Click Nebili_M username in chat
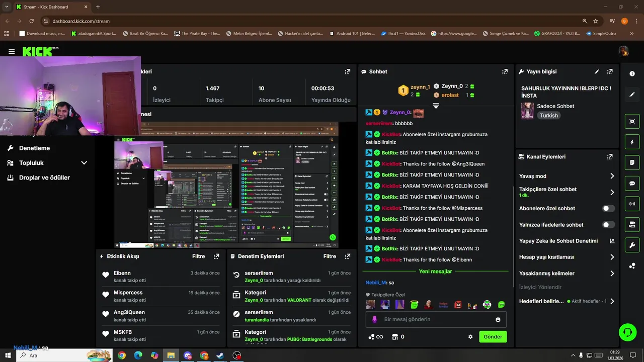Image resolution: width=644 pixels, height=362 pixels. (376, 283)
